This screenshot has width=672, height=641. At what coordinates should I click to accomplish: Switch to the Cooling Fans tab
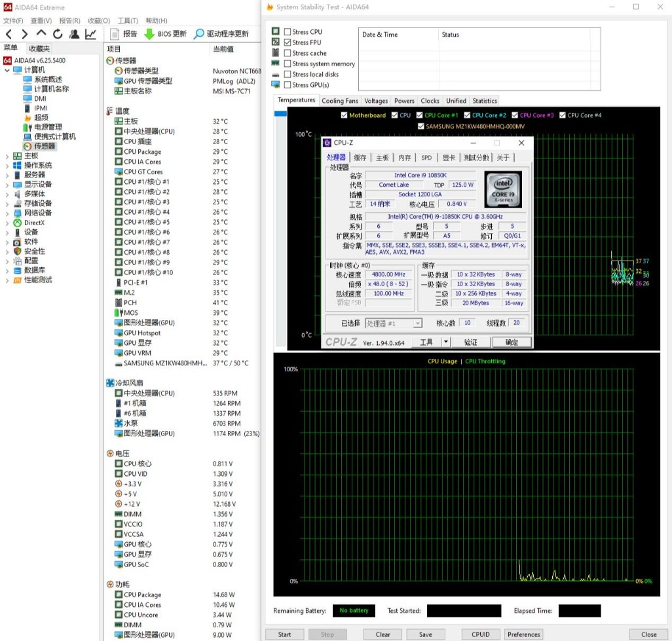pyautogui.click(x=340, y=101)
